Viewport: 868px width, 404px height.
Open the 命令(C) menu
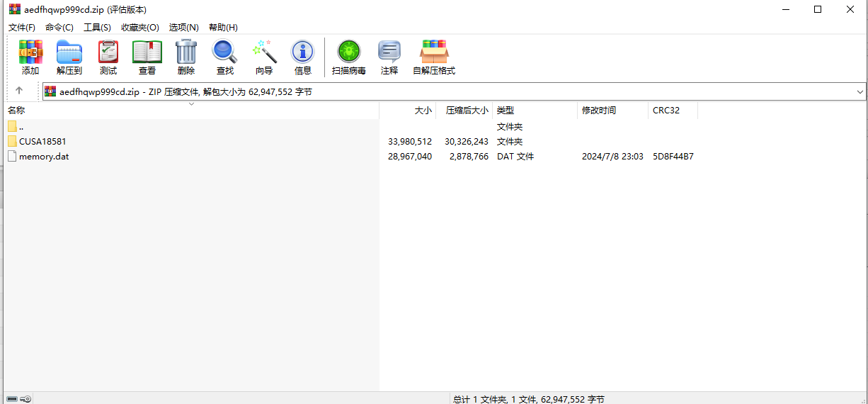pos(59,27)
